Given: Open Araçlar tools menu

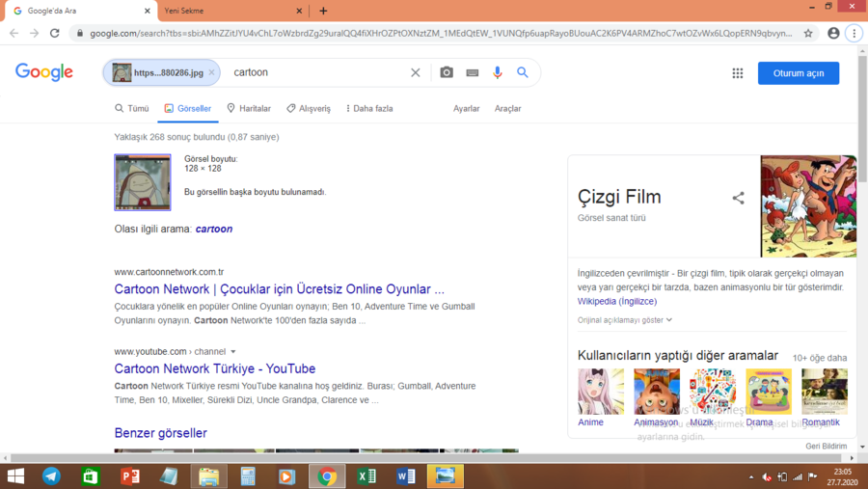Looking at the screenshot, I should [x=507, y=109].
